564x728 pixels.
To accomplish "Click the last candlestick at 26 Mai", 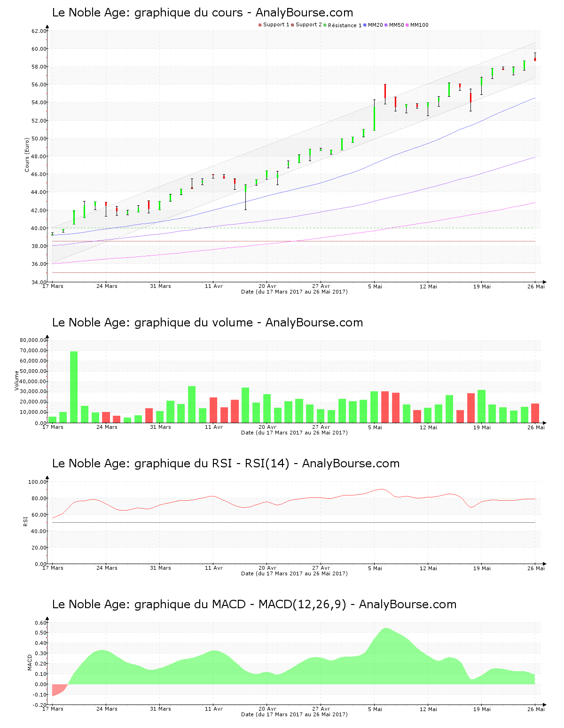I will [535, 57].
